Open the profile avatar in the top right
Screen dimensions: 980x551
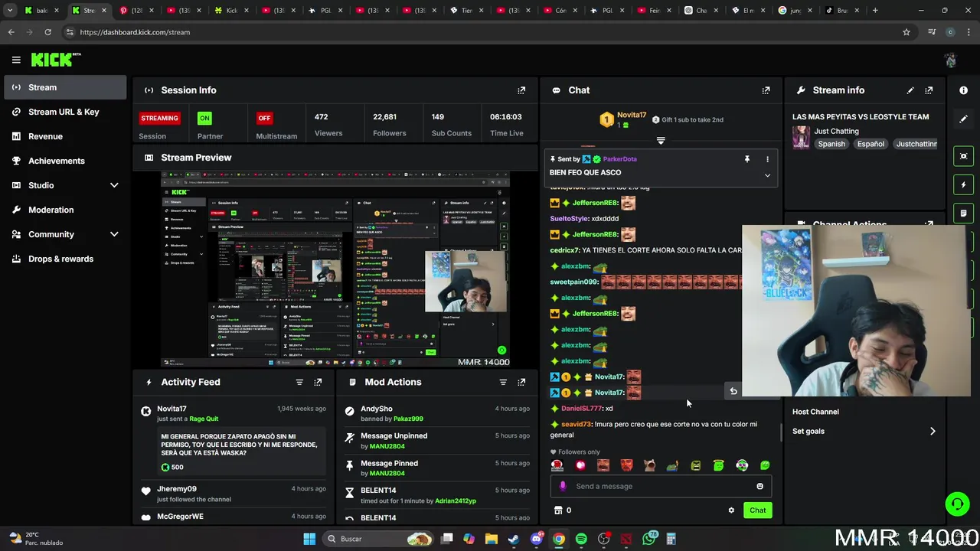tap(950, 60)
